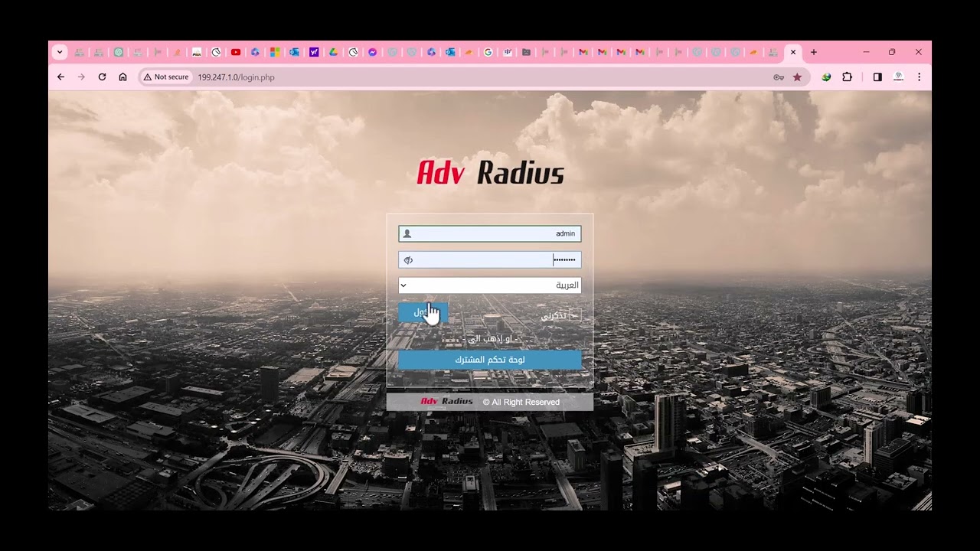Open the العربية language dropdown
The height and width of the screenshot is (551, 980).
pyautogui.click(x=490, y=285)
